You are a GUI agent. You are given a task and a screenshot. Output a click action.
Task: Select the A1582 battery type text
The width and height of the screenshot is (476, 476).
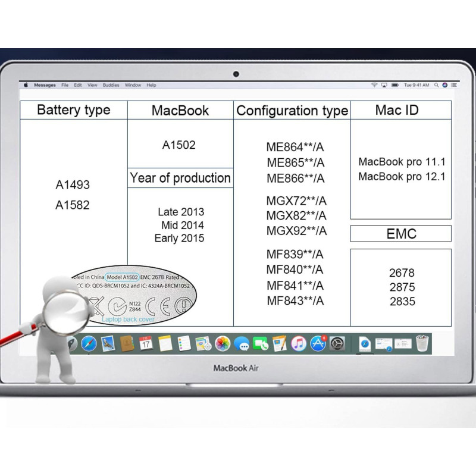click(x=73, y=205)
